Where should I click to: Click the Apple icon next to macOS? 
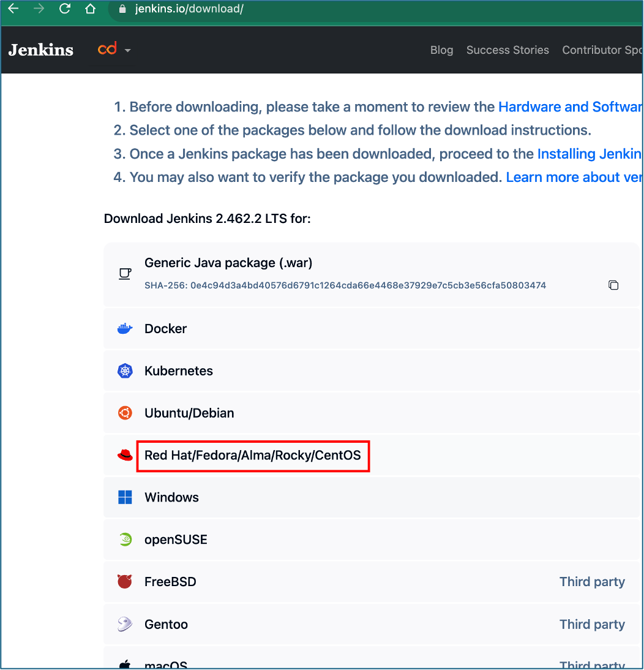pyautogui.click(x=125, y=663)
